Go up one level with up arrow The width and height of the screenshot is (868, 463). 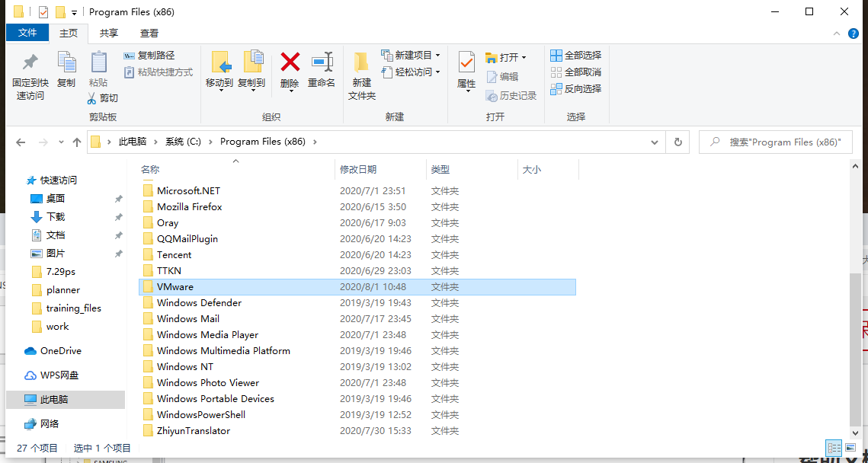click(x=77, y=142)
